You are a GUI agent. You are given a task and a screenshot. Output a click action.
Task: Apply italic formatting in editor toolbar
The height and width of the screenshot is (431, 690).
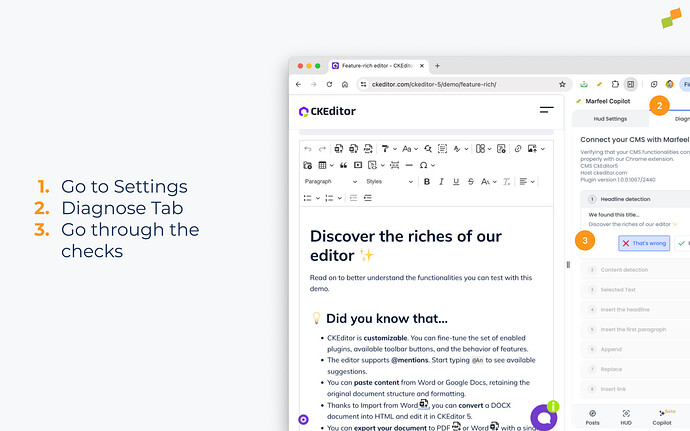tap(441, 182)
